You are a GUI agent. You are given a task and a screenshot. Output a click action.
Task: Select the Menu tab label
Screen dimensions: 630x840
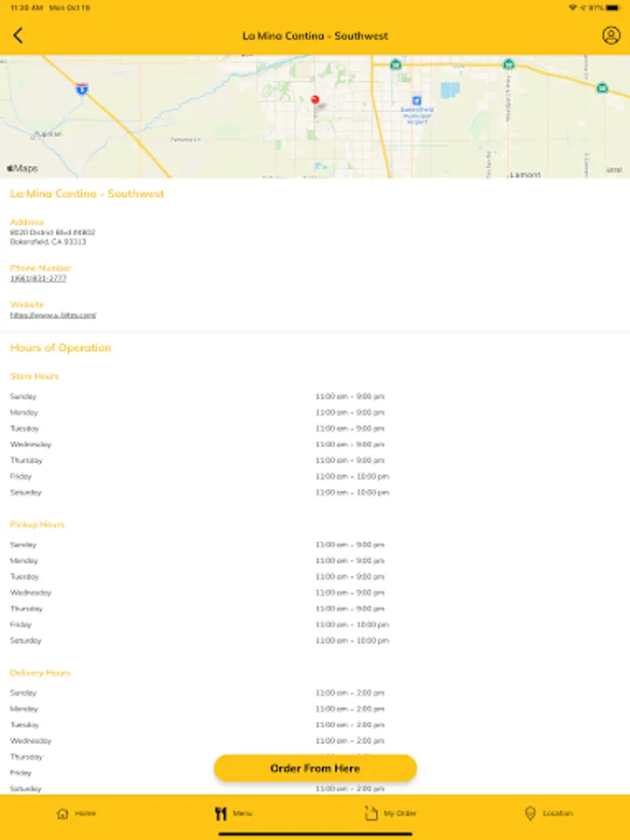(x=242, y=813)
